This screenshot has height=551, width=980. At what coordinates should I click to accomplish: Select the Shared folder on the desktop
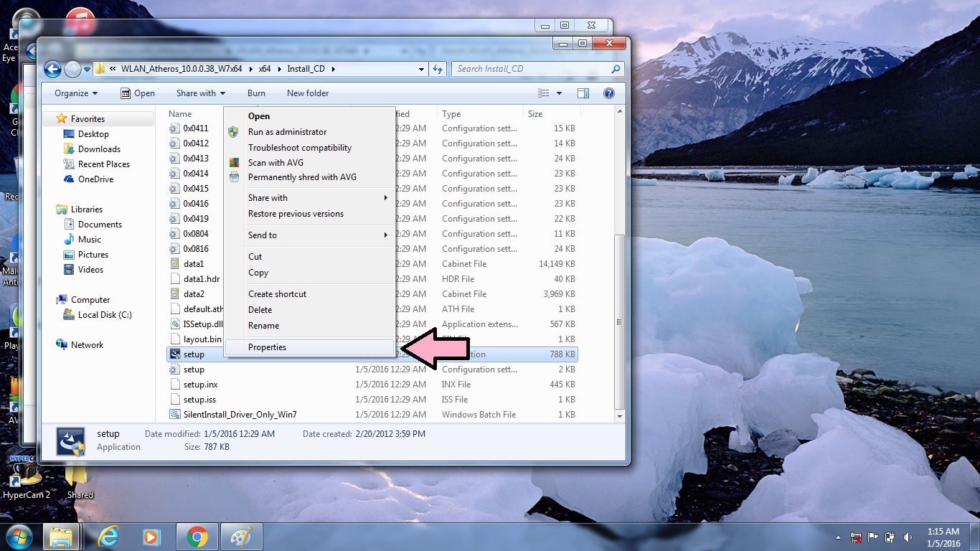pyautogui.click(x=80, y=482)
